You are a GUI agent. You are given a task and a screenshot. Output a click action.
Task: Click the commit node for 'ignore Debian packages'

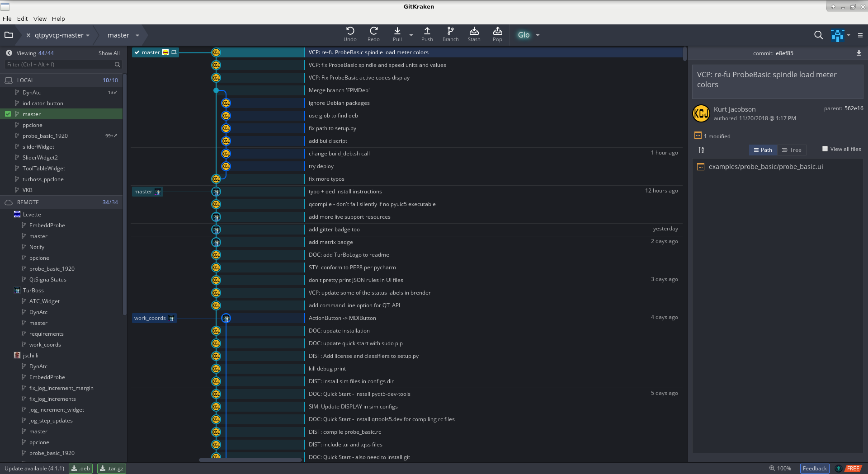click(x=226, y=103)
